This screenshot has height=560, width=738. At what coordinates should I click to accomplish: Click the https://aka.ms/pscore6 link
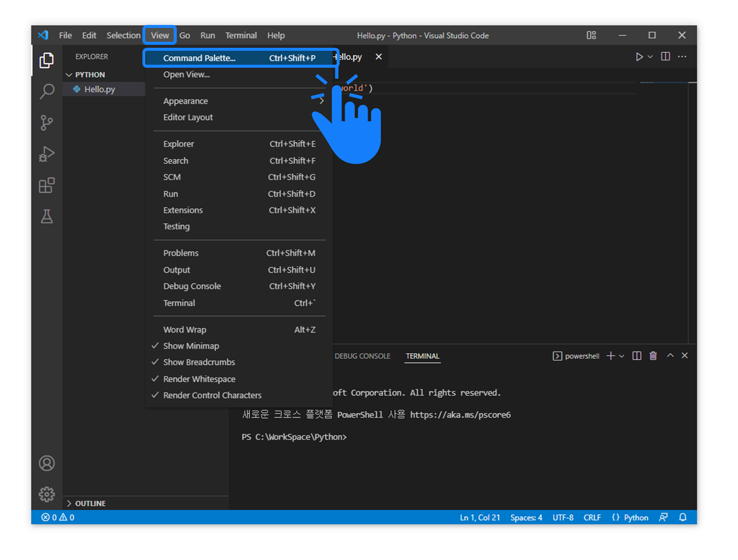click(x=460, y=415)
